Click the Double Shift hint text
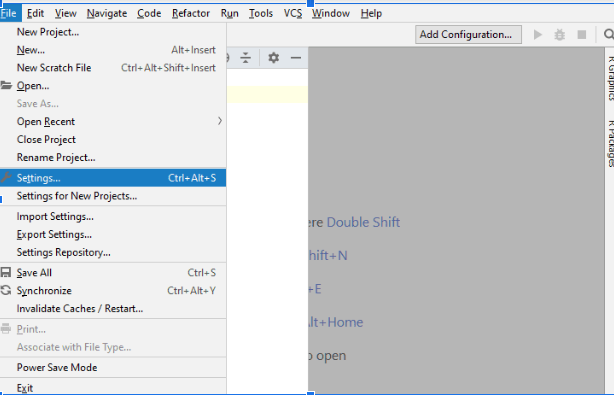Viewport: 614px width, 395px height. tap(363, 222)
